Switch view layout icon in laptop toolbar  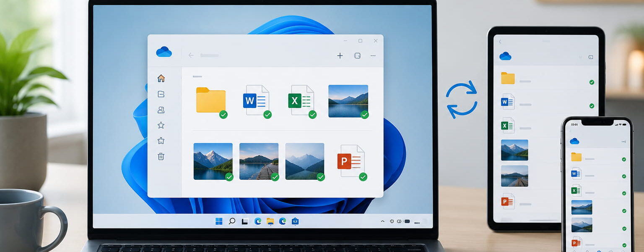point(357,55)
